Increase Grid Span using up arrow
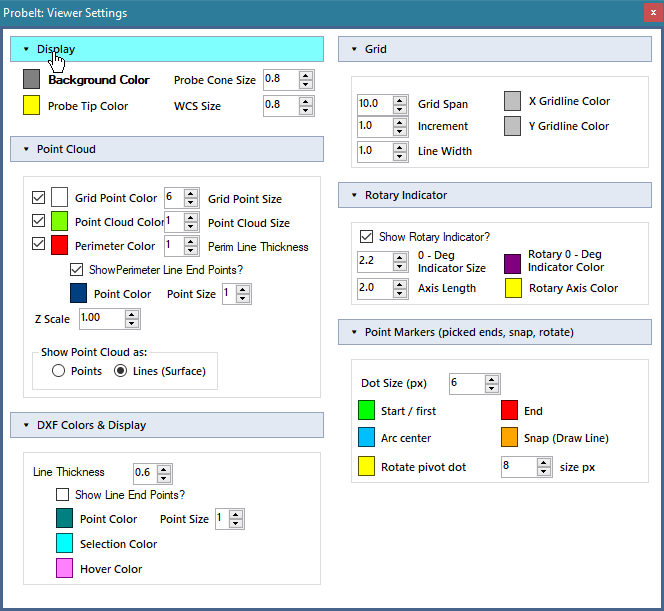The width and height of the screenshot is (664, 611). click(x=400, y=100)
